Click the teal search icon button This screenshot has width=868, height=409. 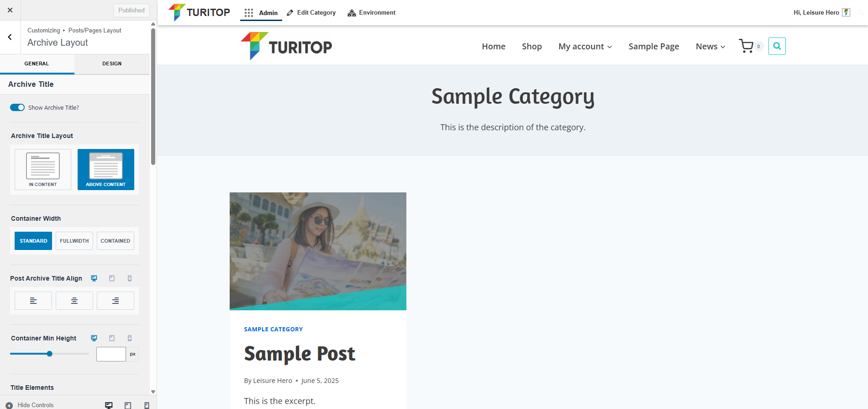click(777, 46)
